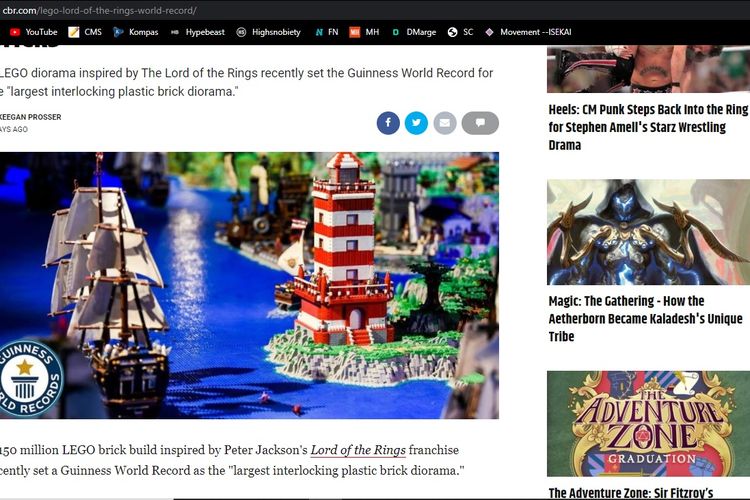Open the DMarge bookmark
This screenshot has width=750, height=500.
coord(412,32)
